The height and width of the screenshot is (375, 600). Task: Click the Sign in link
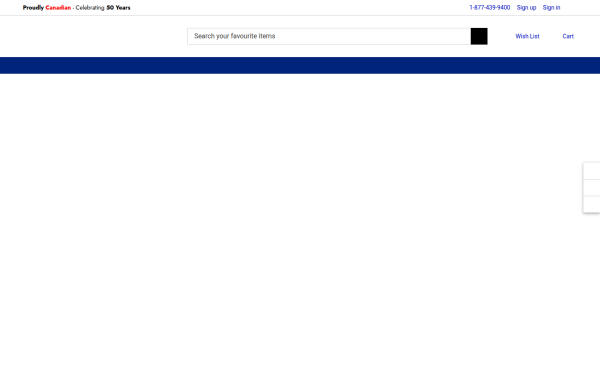point(551,8)
